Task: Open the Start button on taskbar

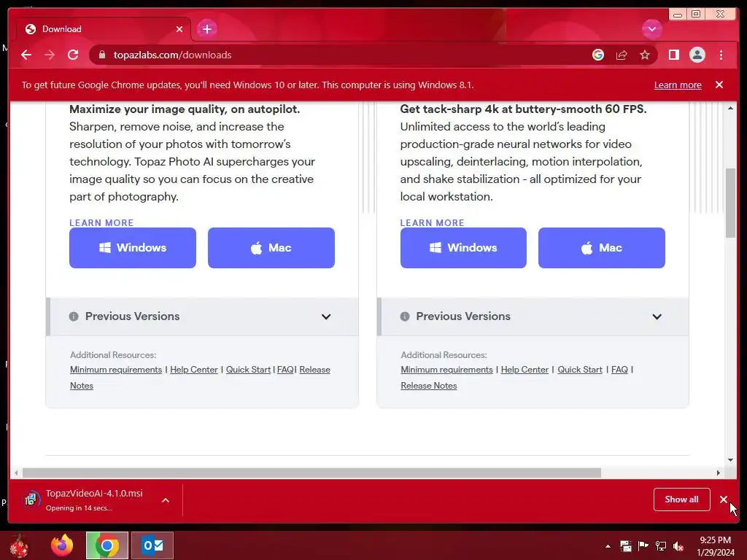Action: pos(19,545)
